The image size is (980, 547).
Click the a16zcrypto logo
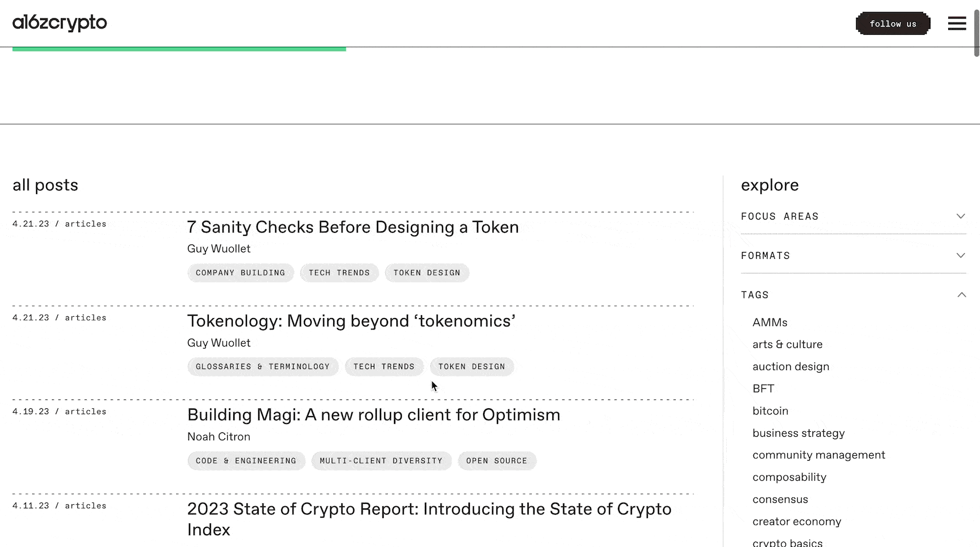click(x=59, y=22)
